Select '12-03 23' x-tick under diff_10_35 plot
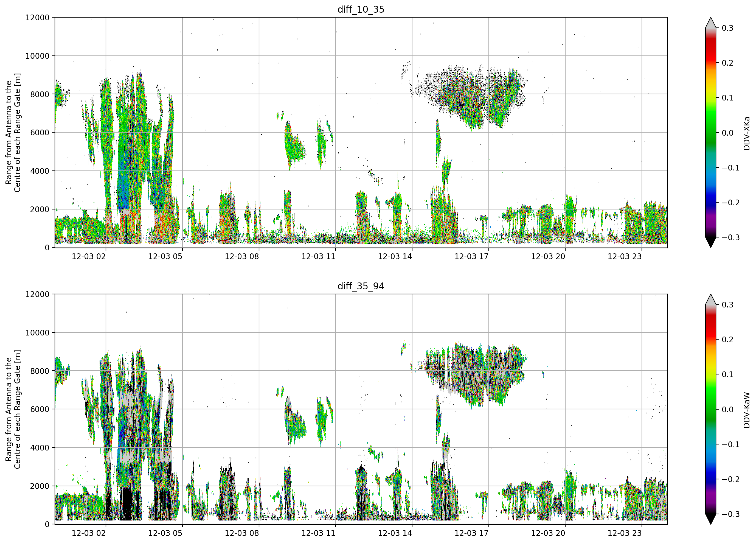Image resolution: width=756 pixels, height=543 pixels. [625, 256]
